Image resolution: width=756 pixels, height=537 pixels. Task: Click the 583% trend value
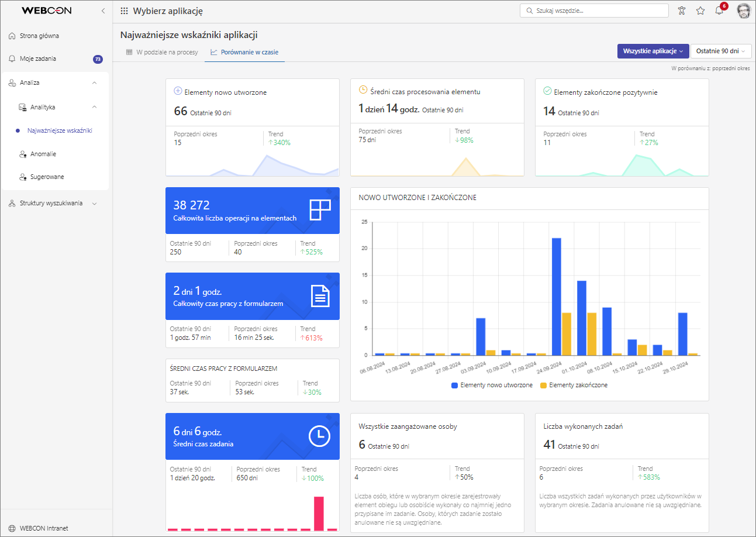click(x=649, y=477)
